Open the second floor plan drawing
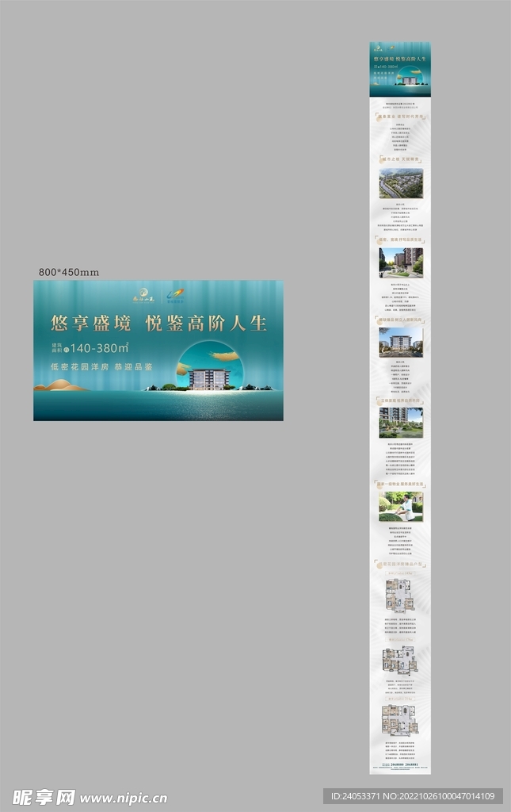Screen dimensions: 511x812 [x=400, y=661]
